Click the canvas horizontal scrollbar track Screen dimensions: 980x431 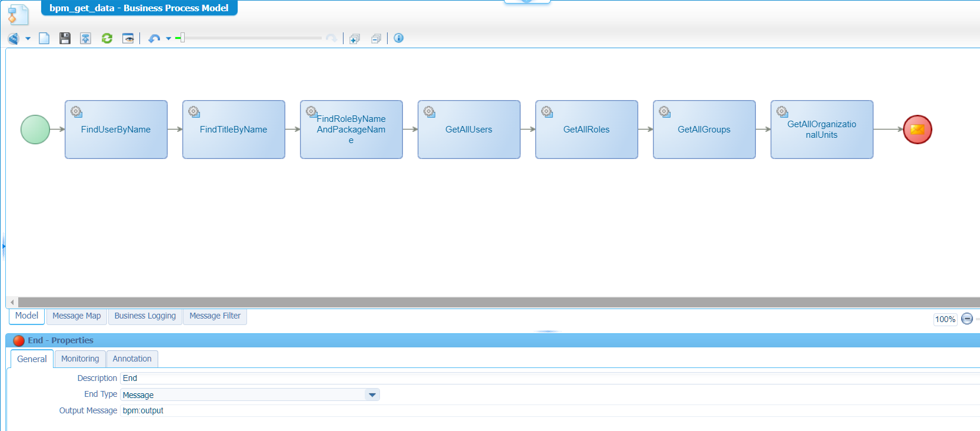click(499, 302)
